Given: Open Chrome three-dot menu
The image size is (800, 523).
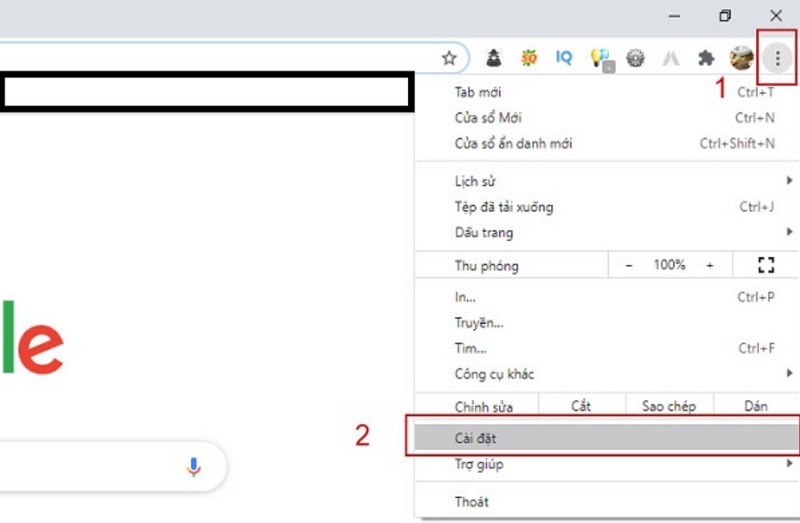Looking at the screenshot, I should (x=777, y=58).
